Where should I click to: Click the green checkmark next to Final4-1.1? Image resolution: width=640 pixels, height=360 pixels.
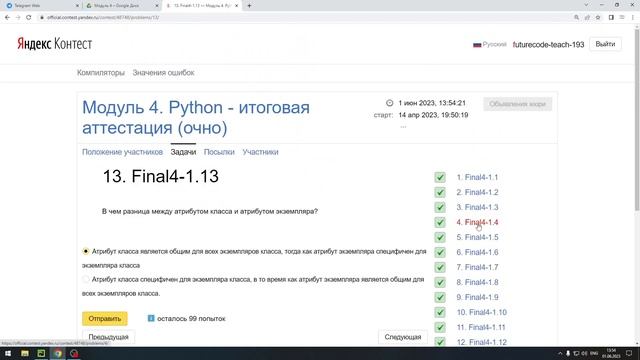coord(440,177)
